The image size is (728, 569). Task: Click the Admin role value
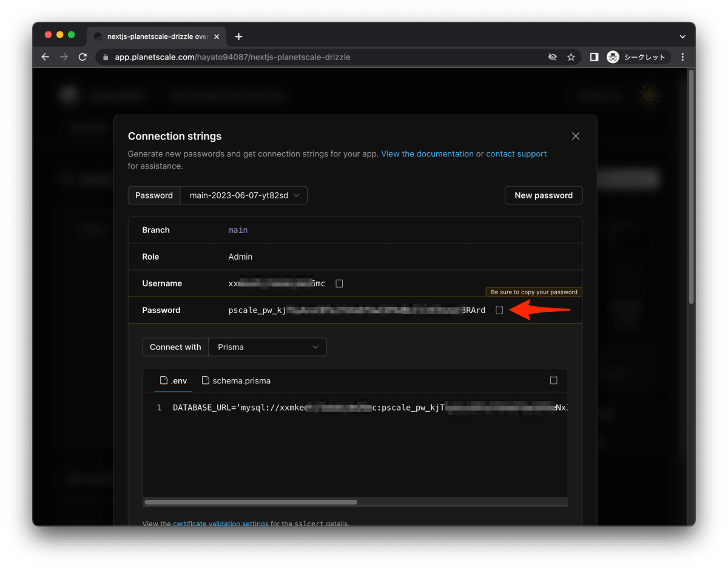(x=240, y=257)
